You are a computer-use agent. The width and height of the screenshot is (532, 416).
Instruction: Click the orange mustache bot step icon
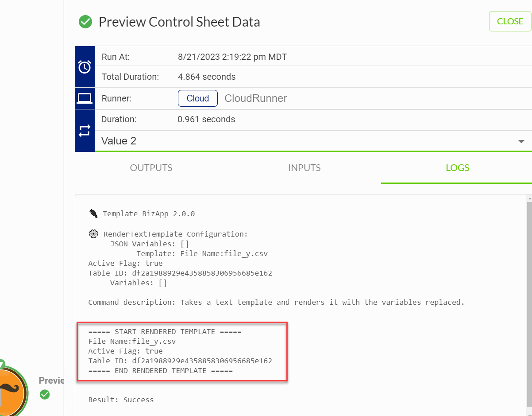pyautogui.click(x=11, y=391)
